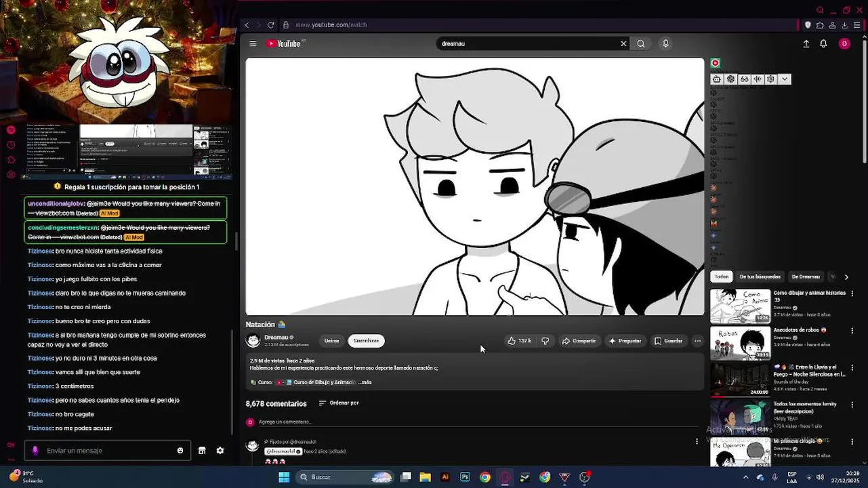Open the channel points shop icon in chat
Viewport: 868px width, 488px height.
pos(201,451)
